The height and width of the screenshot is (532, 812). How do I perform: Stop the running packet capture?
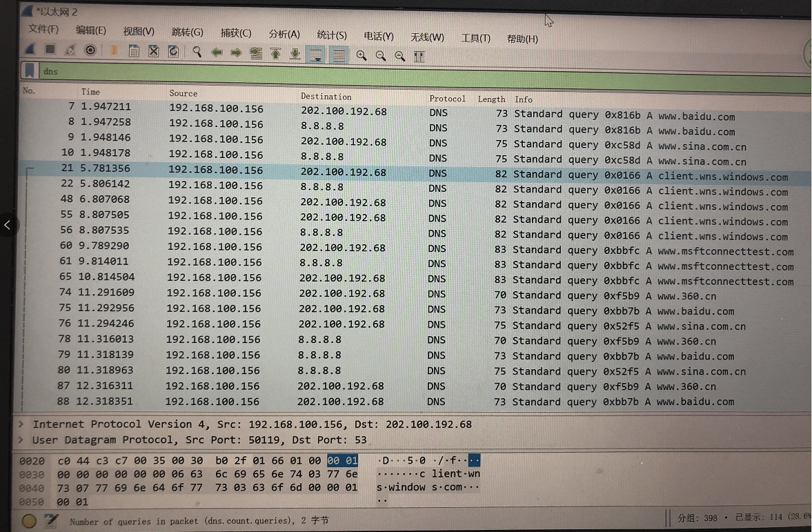50,50
